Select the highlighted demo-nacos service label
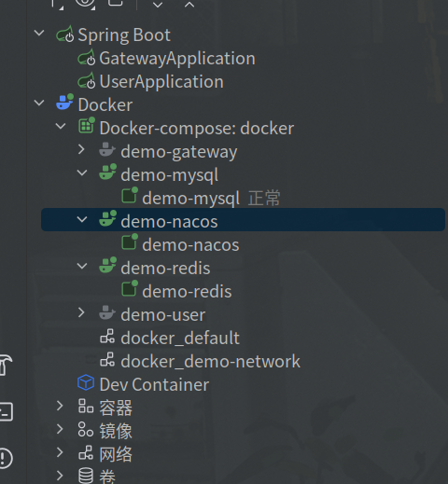448x484 pixels. (169, 222)
